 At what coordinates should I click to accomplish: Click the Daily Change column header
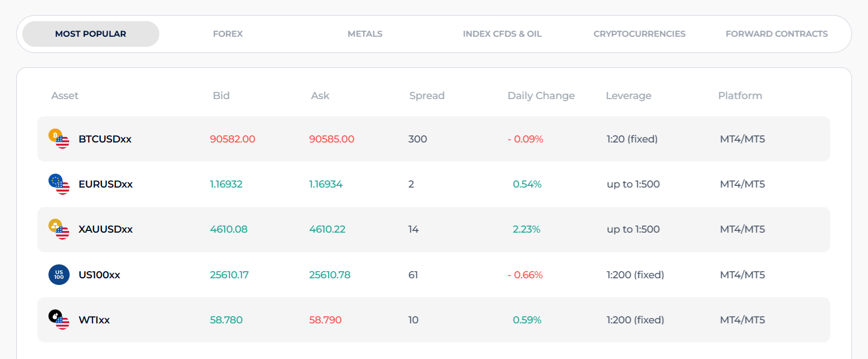coord(541,96)
